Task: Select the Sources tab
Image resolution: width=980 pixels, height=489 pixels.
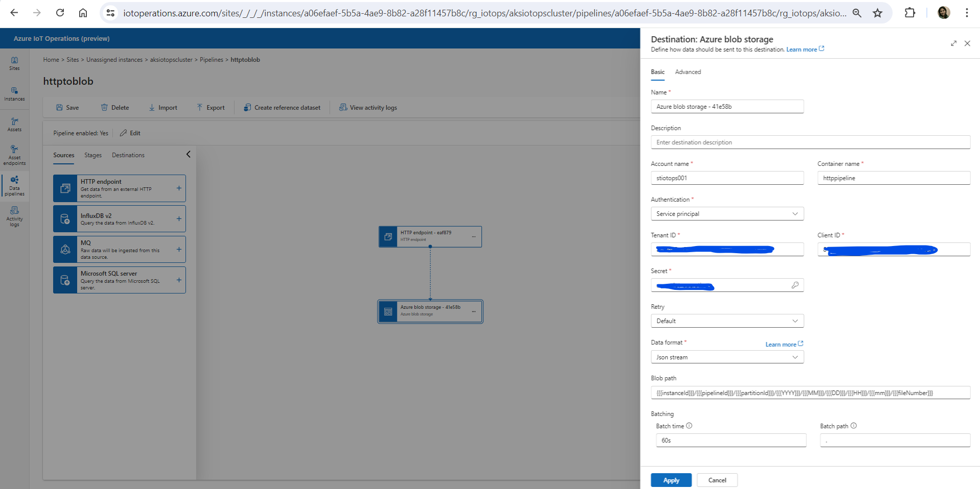Action: point(64,155)
